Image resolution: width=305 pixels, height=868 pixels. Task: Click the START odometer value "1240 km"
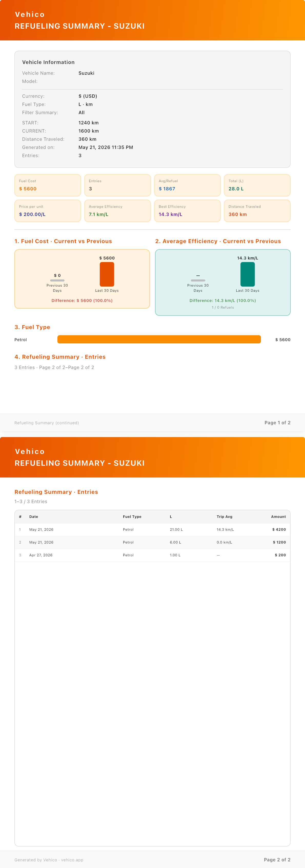coord(89,123)
